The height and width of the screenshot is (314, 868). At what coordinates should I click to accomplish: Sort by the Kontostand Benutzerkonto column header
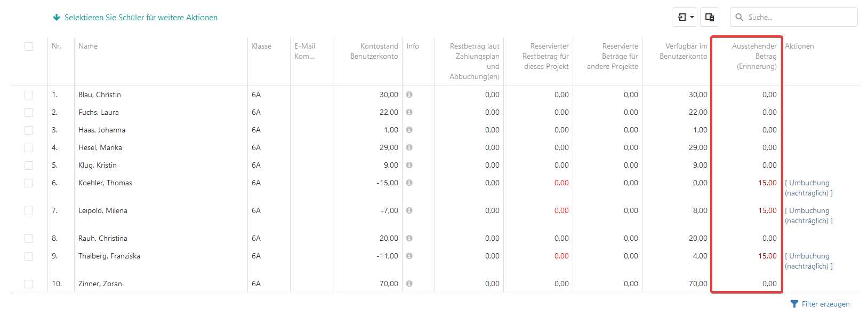(x=374, y=51)
